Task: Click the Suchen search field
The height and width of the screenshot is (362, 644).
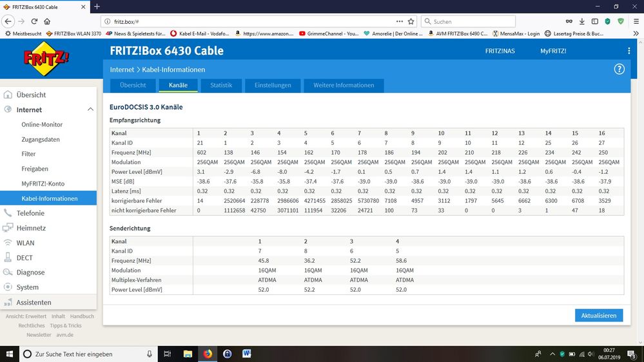Action: [468, 21]
